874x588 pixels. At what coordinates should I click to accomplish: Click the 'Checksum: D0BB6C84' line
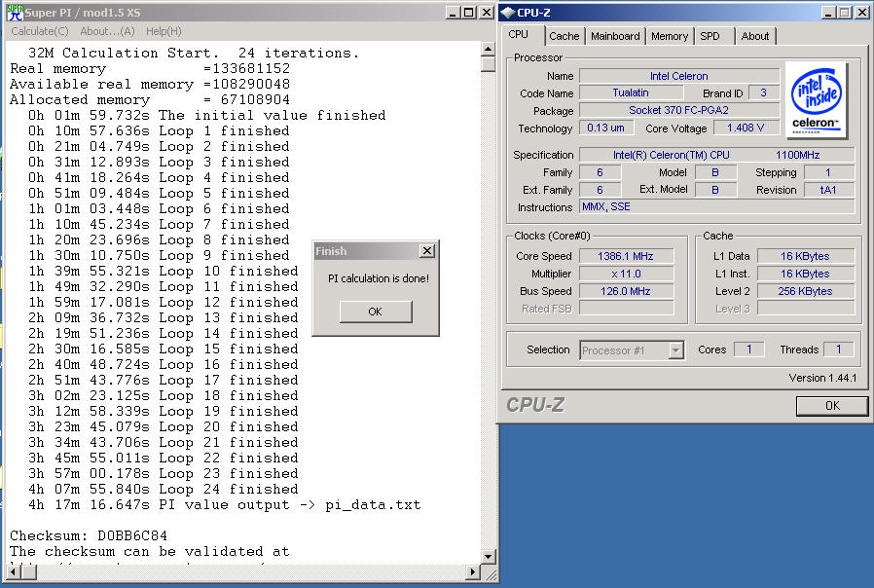tap(89, 535)
